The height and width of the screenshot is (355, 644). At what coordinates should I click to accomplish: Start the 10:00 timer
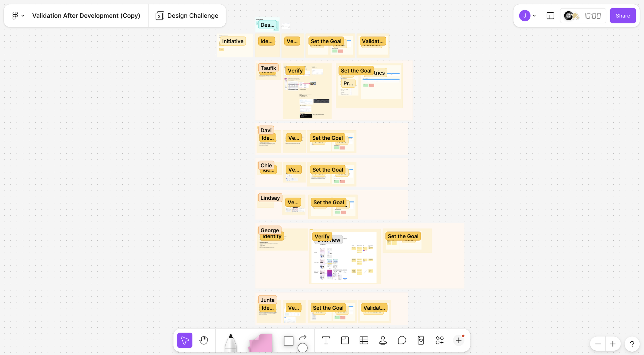(x=592, y=16)
